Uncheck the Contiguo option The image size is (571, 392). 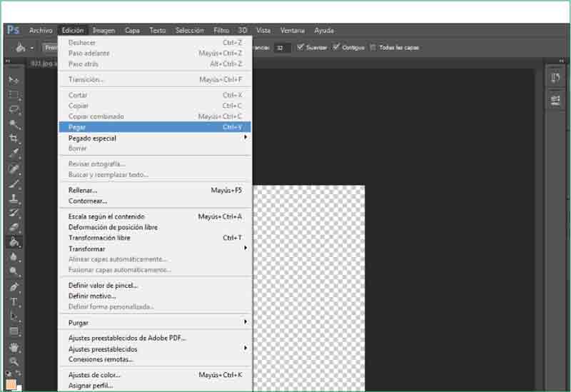[337, 47]
